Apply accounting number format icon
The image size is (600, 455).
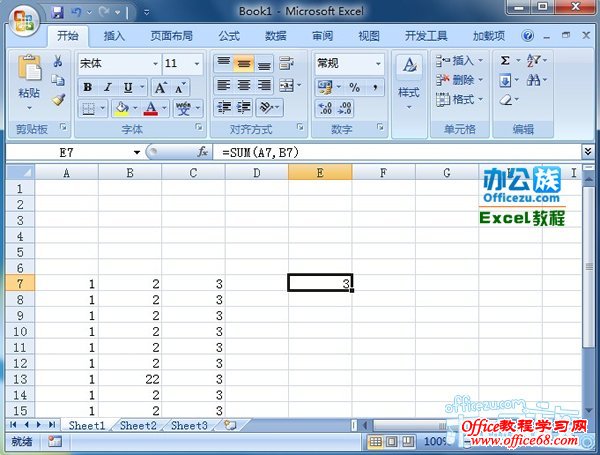[x=325, y=88]
